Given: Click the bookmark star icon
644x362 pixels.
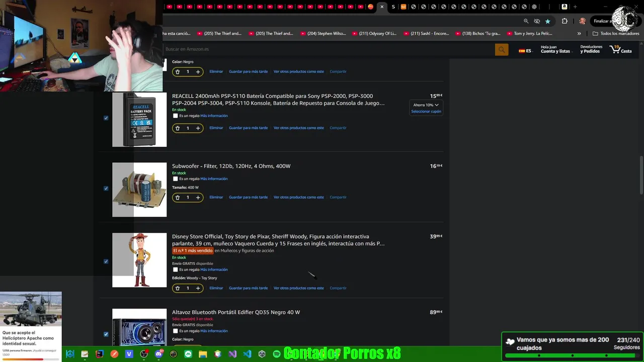Looking at the screenshot, I should pos(547,21).
